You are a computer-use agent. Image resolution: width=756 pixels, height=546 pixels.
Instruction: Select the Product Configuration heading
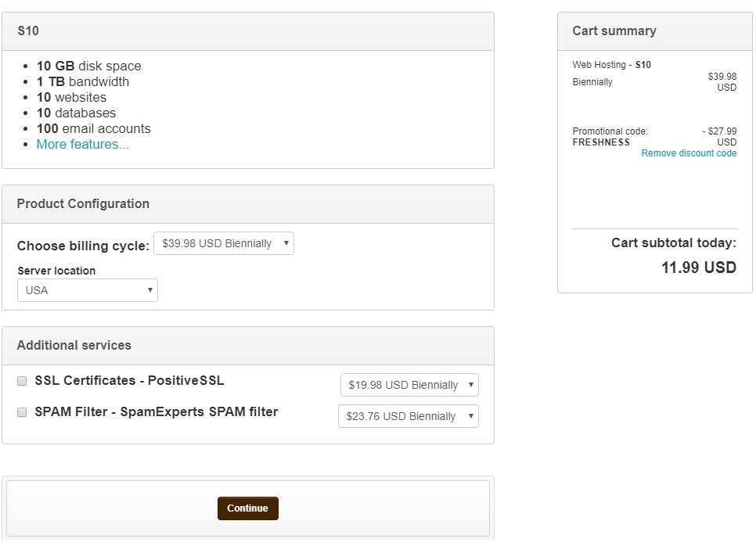point(83,203)
